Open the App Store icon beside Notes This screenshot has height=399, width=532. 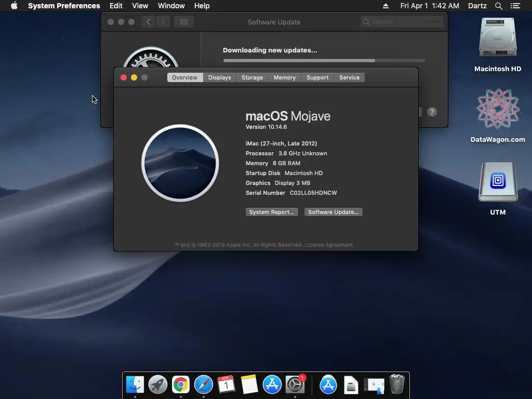click(272, 384)
